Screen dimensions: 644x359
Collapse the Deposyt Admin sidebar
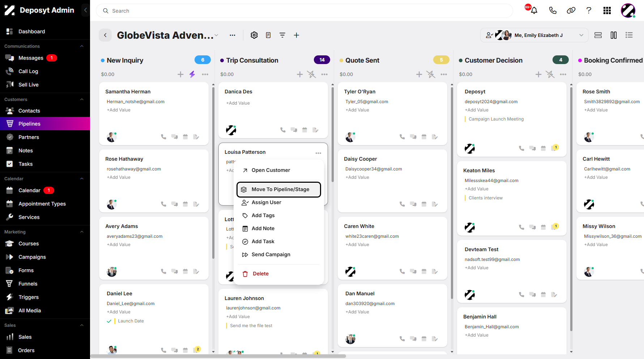(x=85, y=10)
